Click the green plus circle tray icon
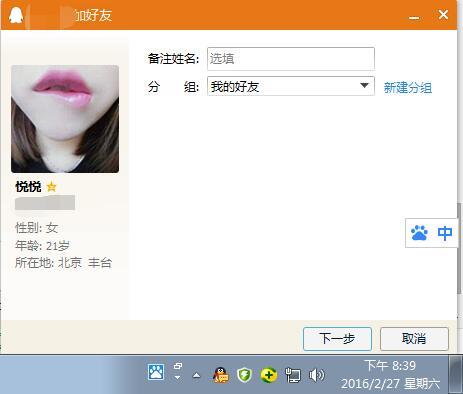Viewport: 463px width, 394px height. click(x=269, y=375)
